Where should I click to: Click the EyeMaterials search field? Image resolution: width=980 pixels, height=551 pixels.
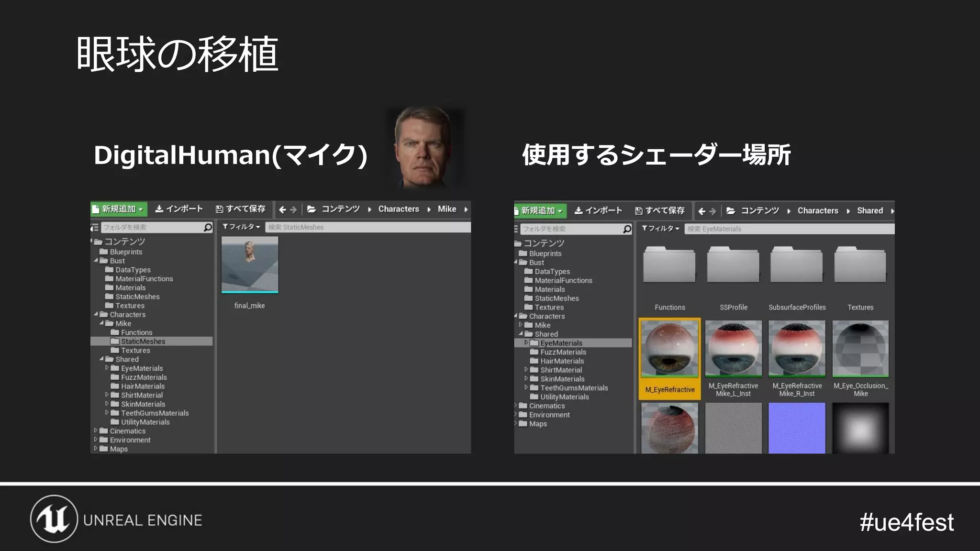click(x=790, y=229)
